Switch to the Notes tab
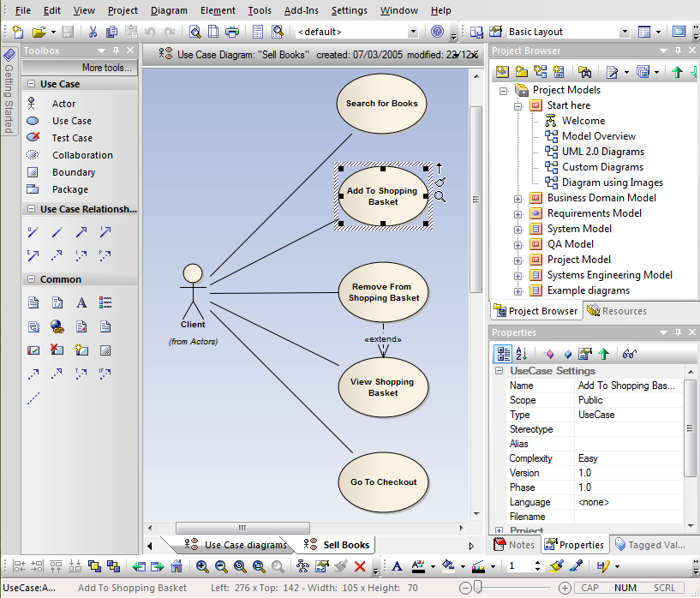The image size is (700, 598). coord(514,545)
